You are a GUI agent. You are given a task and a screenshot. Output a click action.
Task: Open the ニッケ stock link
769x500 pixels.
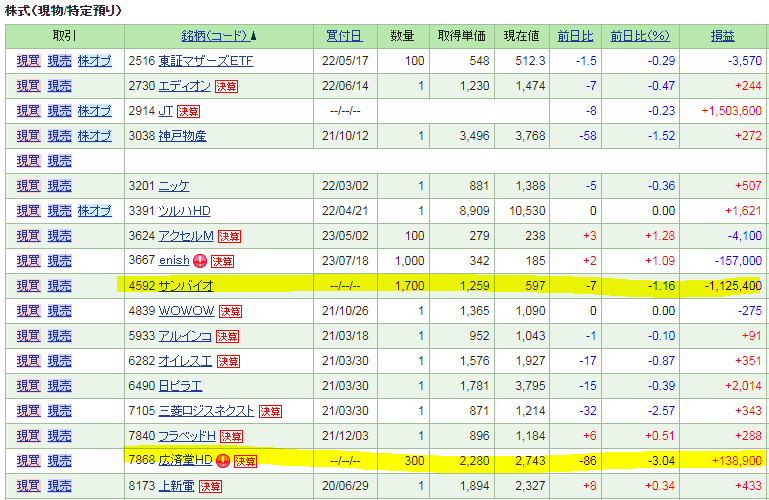point(174,186)
